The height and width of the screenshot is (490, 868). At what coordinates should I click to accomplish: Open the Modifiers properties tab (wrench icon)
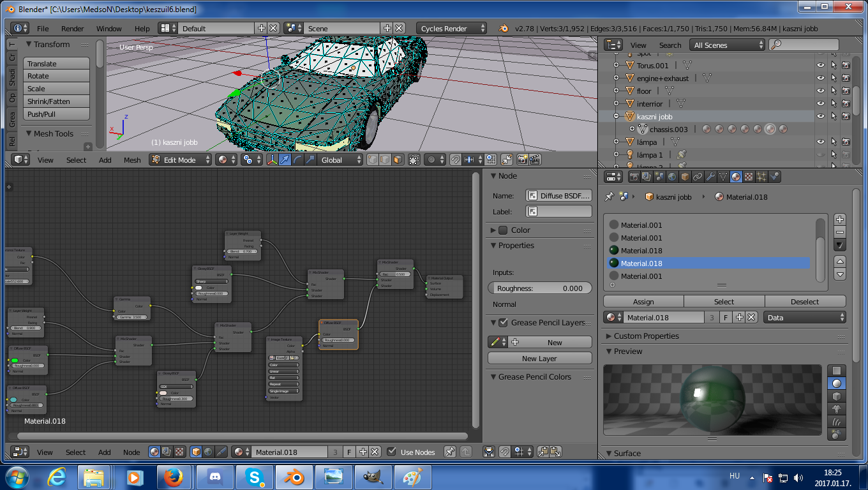(710, 177)
